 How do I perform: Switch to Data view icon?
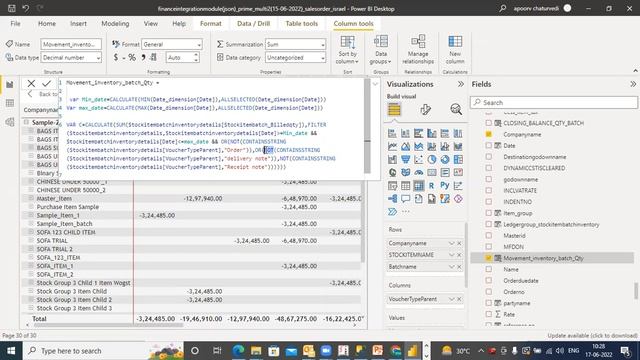click(10, 103)
